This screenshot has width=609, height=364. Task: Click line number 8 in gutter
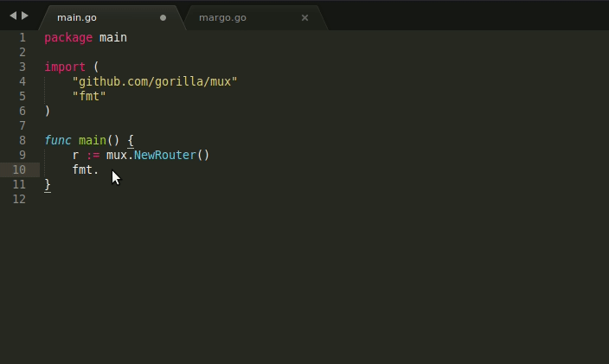pos(22,140)
